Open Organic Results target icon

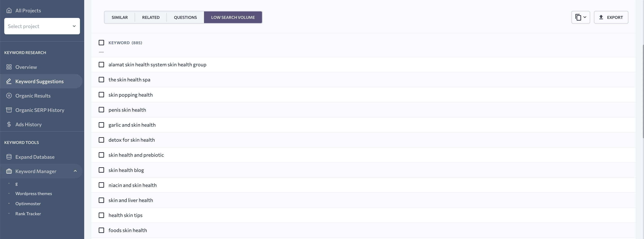click(9, 96)
